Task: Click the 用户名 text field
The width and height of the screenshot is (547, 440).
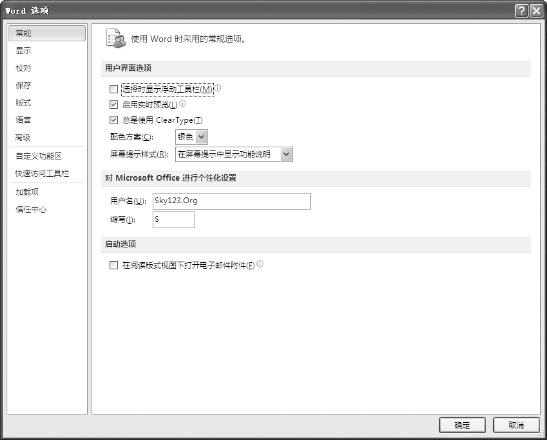Action: pos(232,201)
